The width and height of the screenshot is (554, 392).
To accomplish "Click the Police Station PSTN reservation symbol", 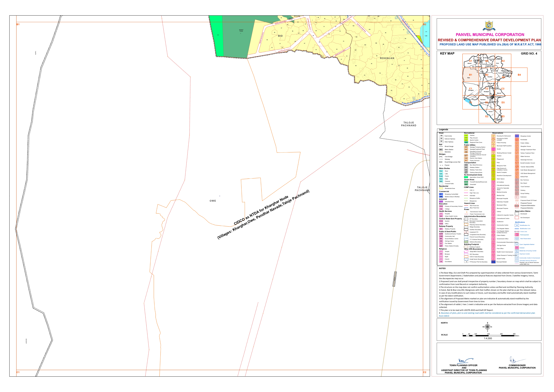I will click(x=493, y=235).
